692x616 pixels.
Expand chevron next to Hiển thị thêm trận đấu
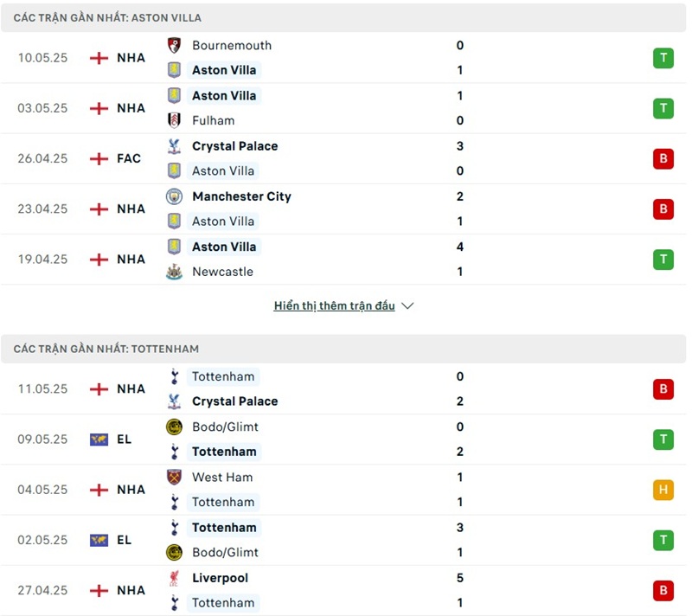click(408, 306)
